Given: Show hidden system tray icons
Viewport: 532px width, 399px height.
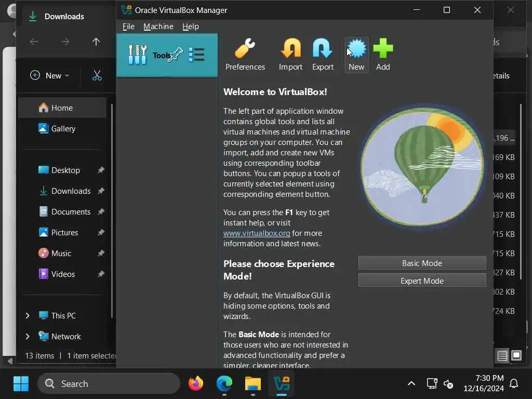Looking at the screenshot, I should [x=411, y=384].
